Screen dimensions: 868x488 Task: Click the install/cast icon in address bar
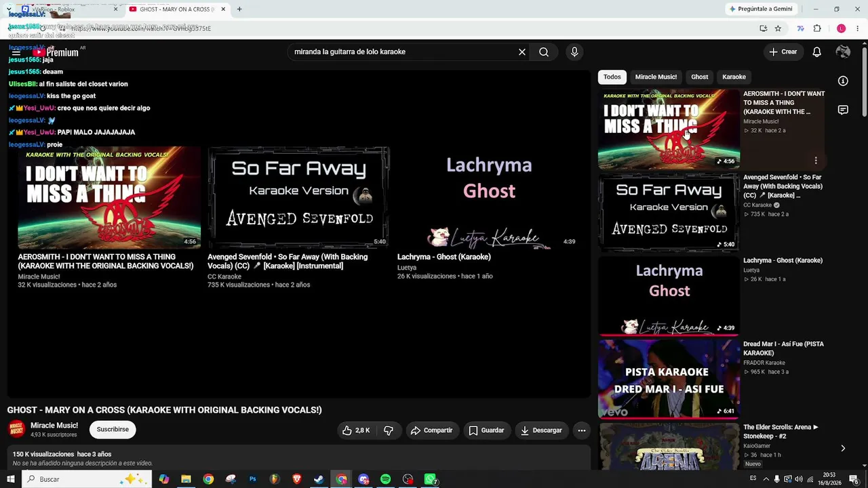[763, 28]
